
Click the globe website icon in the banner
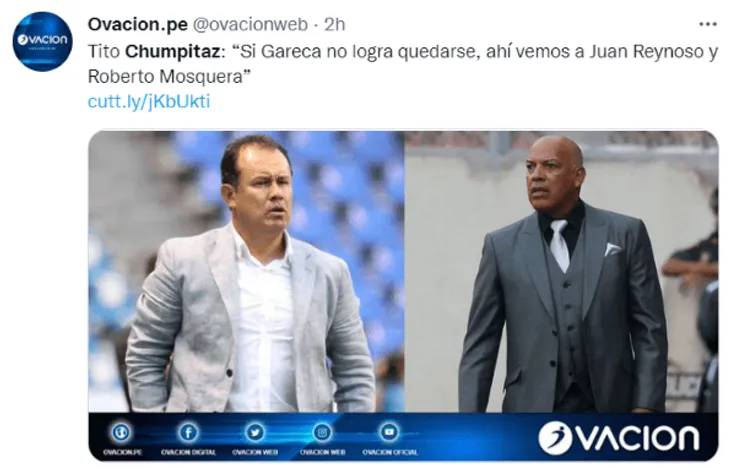tap(122, 432)
